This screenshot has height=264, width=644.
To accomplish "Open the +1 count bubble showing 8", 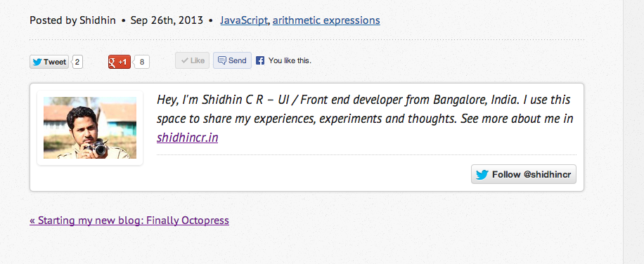I will [142, 62].
